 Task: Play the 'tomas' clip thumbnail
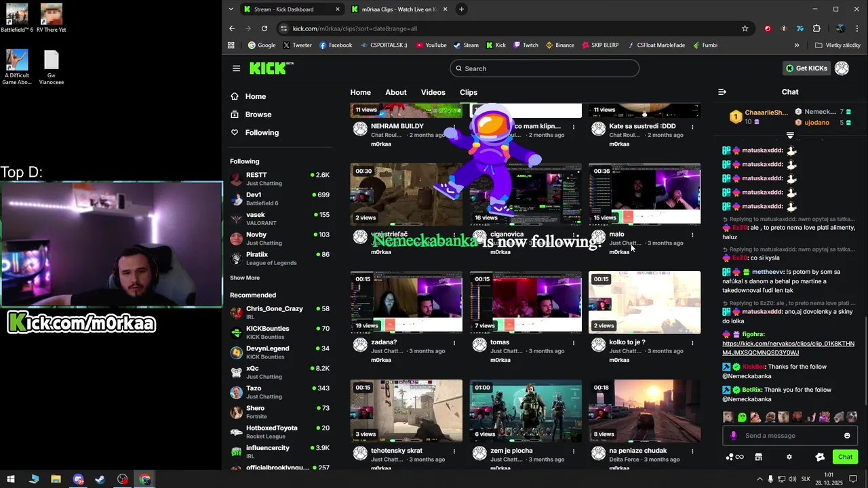[526, 302]
